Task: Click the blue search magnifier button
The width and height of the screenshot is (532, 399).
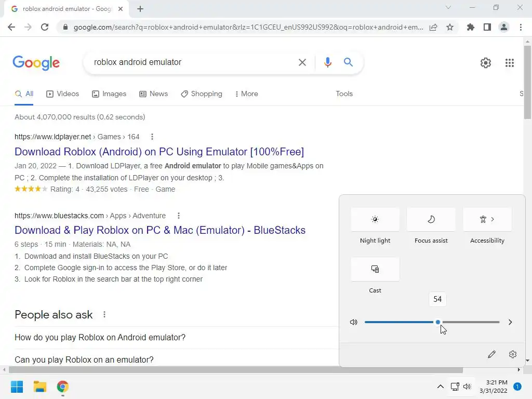Action: (x=348, y=62)
